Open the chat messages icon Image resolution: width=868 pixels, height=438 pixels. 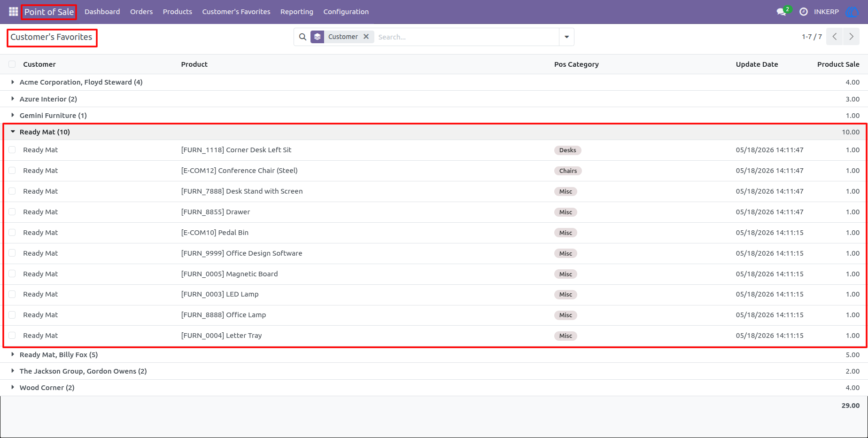(x=782, y=12)
